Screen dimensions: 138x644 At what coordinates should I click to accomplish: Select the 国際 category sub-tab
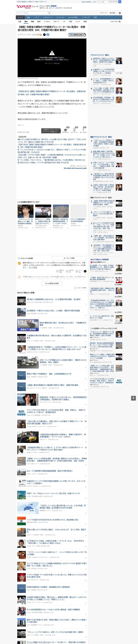point(33,21)
